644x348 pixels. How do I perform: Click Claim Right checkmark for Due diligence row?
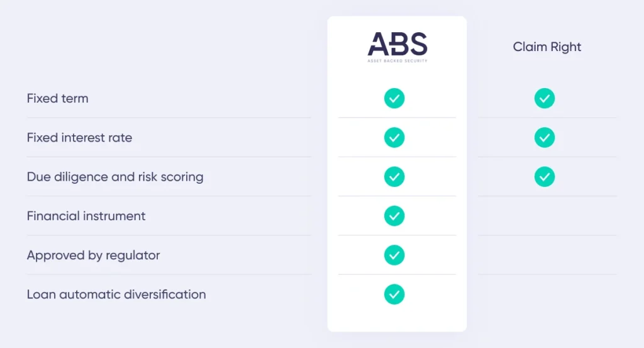(545, 177)
